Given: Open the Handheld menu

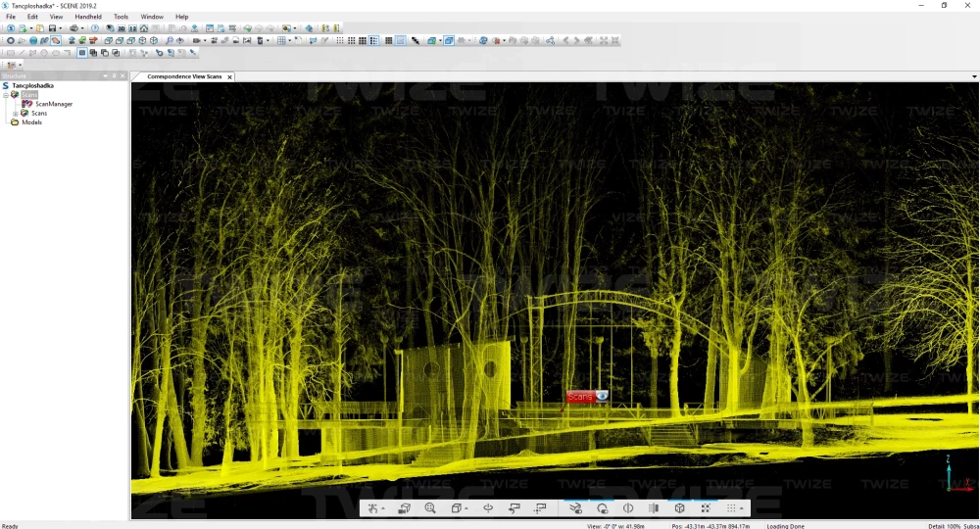Looking at the screenshot, I should [x=88, y=17].
